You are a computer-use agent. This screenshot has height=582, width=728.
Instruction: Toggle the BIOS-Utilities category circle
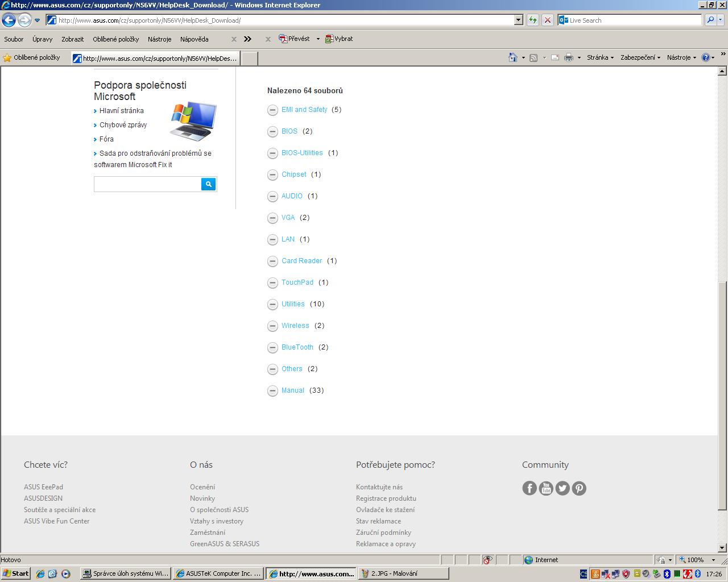tap(272, 153)
